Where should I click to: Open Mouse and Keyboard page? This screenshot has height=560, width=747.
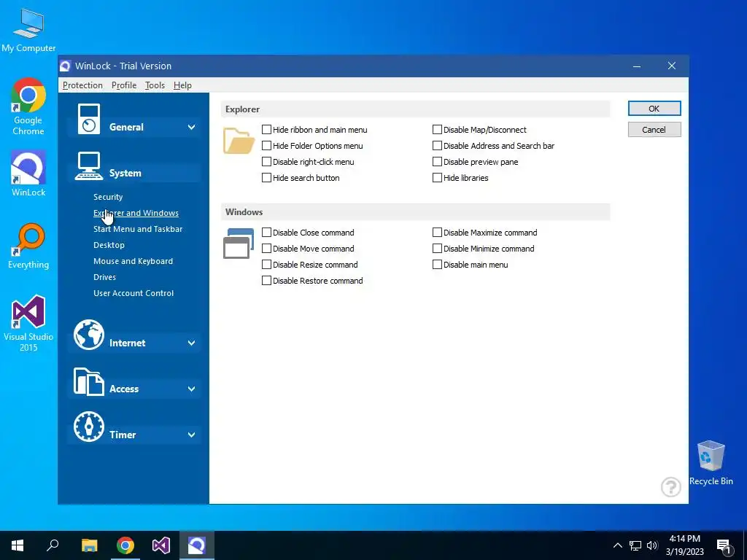pyautogui.click(x=133, y=262)
